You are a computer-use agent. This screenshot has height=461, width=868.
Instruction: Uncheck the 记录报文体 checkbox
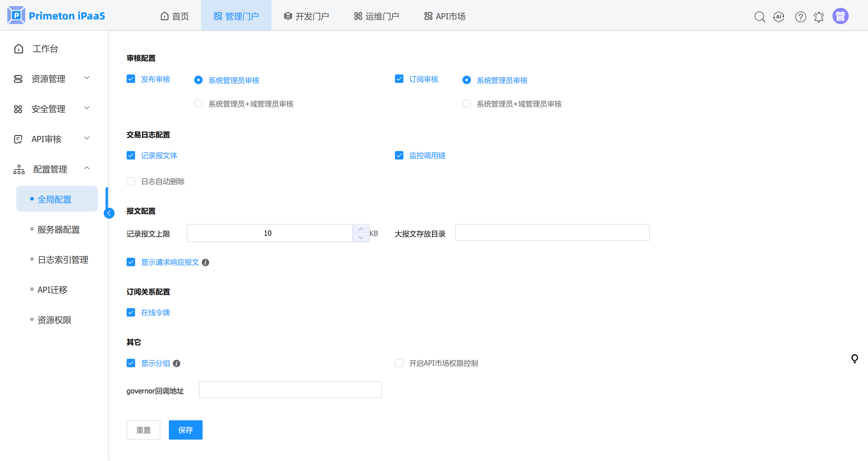click(x=131, y=155)
